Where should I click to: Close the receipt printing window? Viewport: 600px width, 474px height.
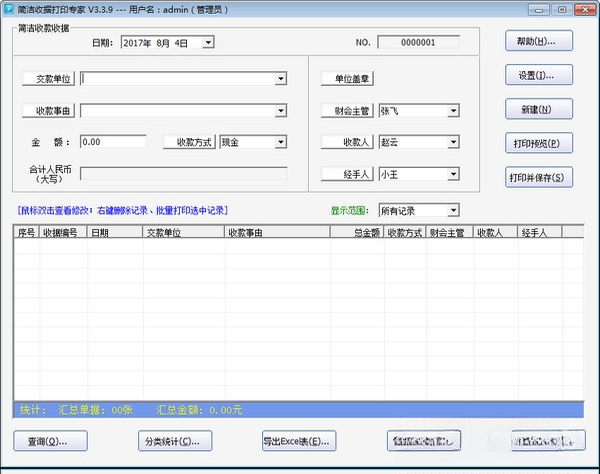(x=585, y=10)
